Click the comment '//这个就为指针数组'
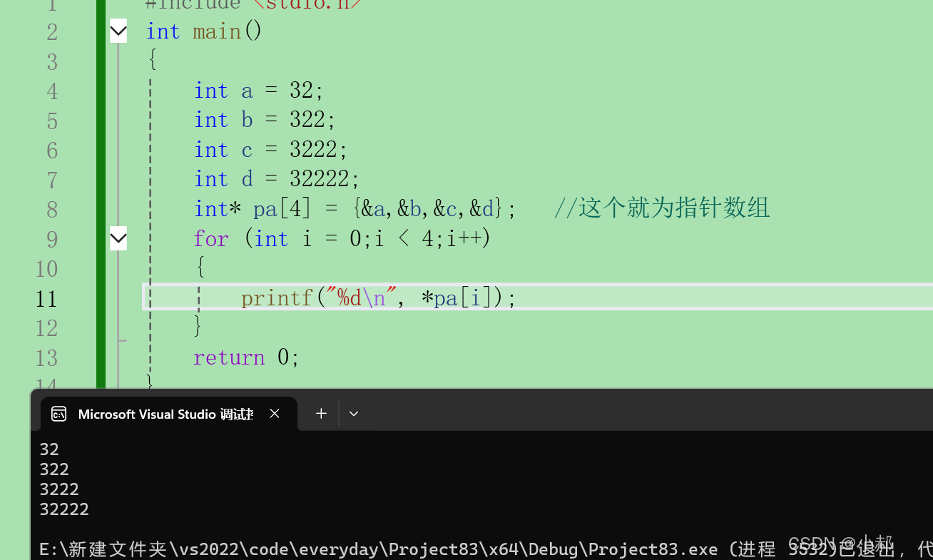The height and width of the screenshot is (560, 933). point(662,208)
